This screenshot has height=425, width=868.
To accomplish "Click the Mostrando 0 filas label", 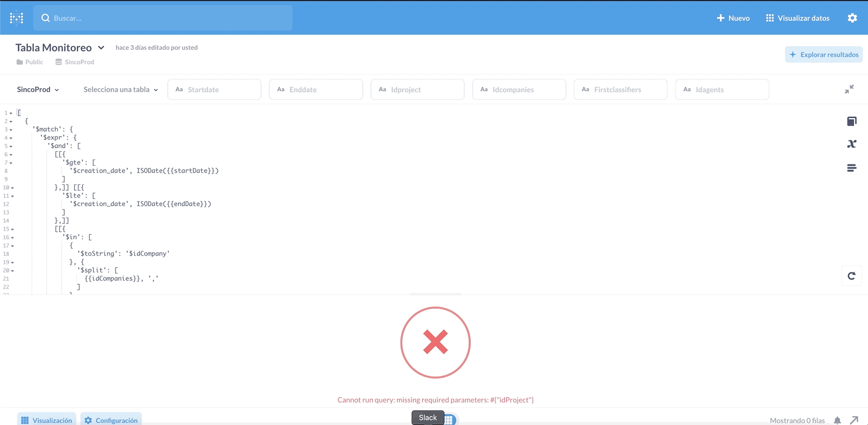I will (x=797, y=420).
